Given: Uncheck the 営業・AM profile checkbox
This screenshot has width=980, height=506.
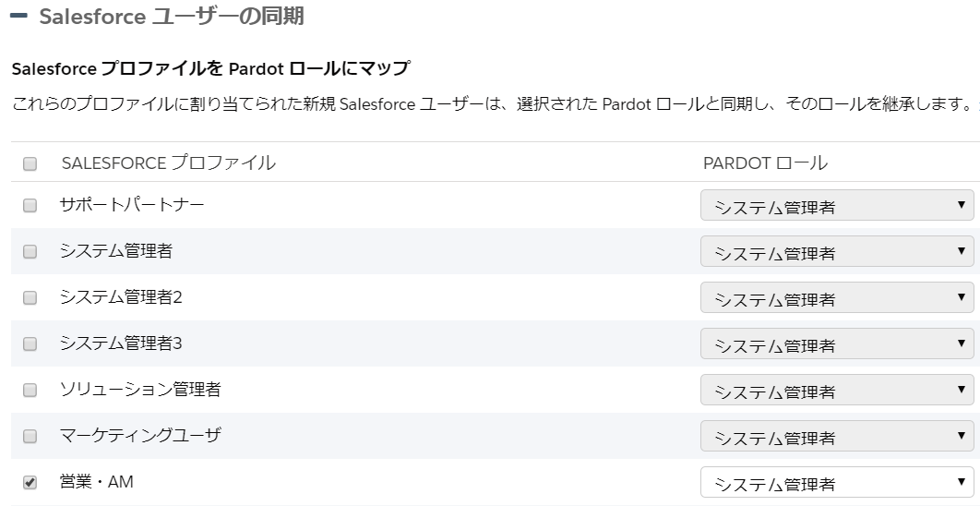Looking at the screenshot, I should pyautogui.click(x=30, y=482).
